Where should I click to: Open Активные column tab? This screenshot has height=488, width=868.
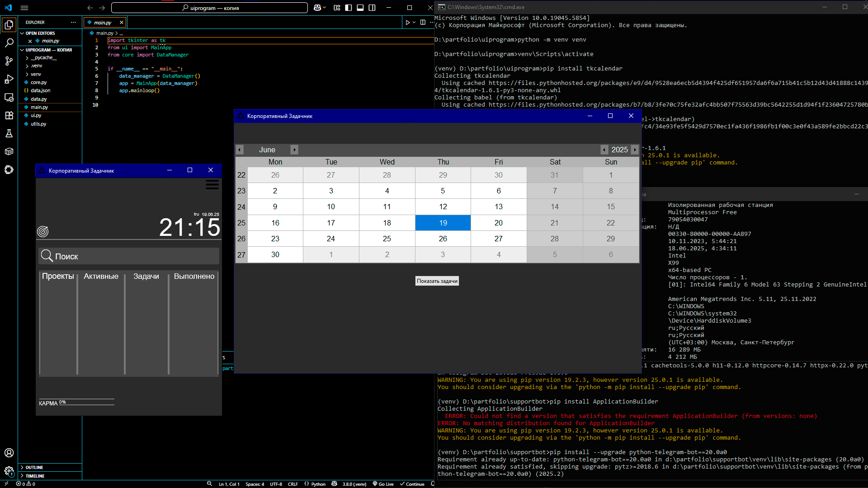101,276
